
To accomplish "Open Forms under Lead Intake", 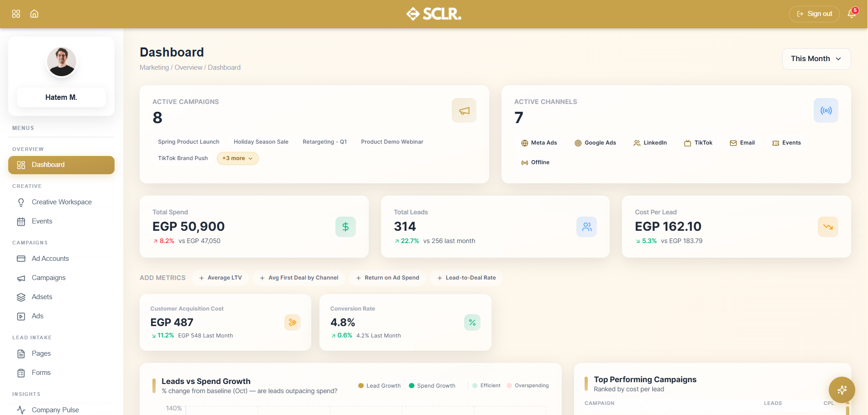I will (61, 373).
